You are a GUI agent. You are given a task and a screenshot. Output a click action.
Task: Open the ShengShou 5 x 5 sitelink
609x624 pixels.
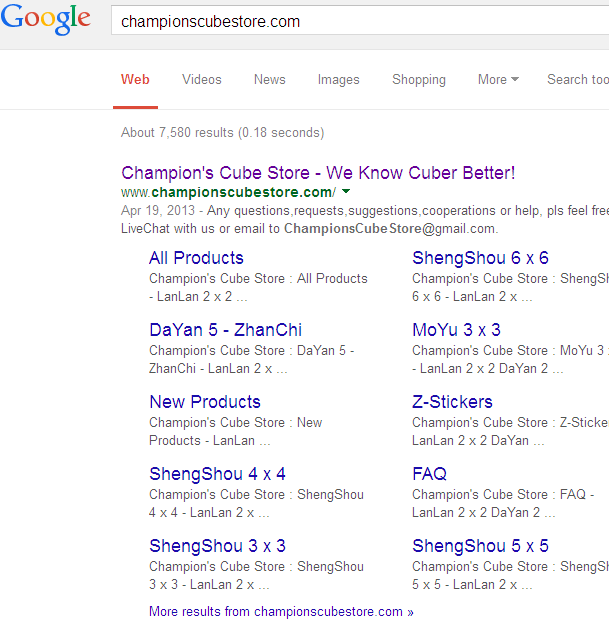tap(480, 546)
